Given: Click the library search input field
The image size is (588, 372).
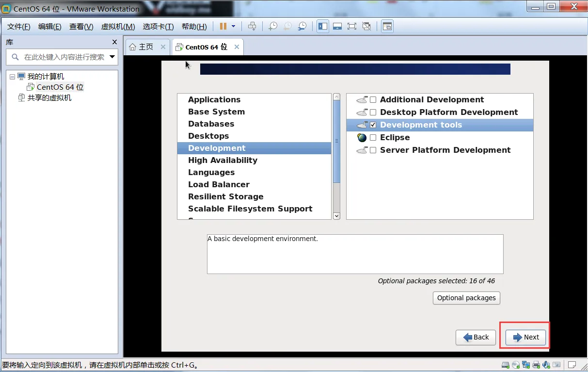Looking at the screenshot, I should point(62,57).
